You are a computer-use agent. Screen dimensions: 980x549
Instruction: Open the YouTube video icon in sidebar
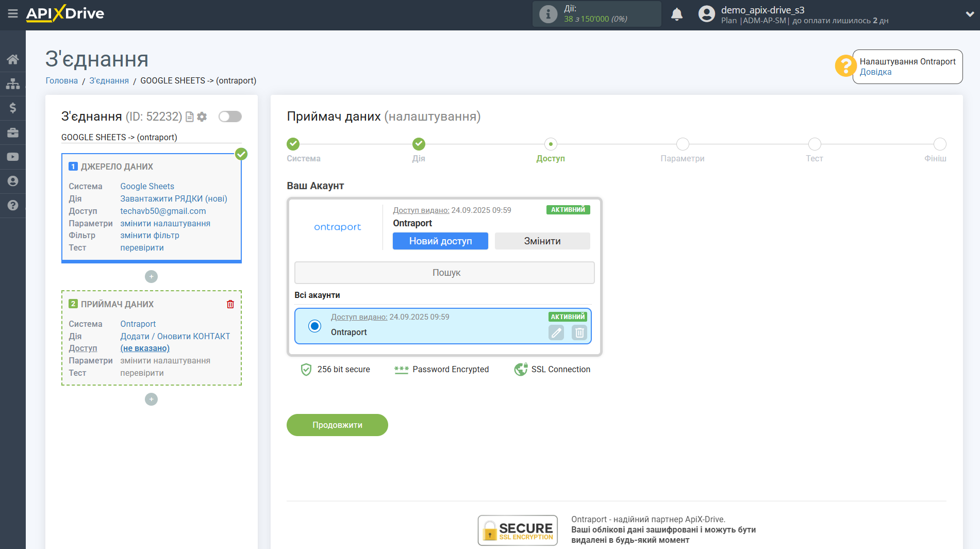point(12,157)
